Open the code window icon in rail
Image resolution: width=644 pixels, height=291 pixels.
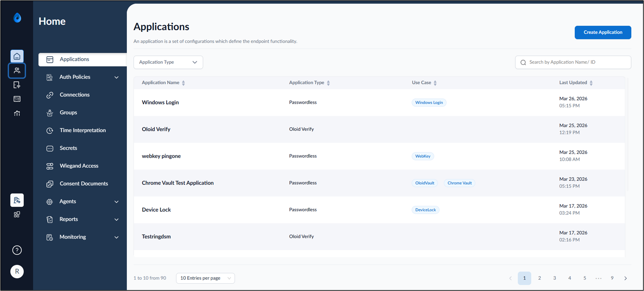(x=17, y=99)
